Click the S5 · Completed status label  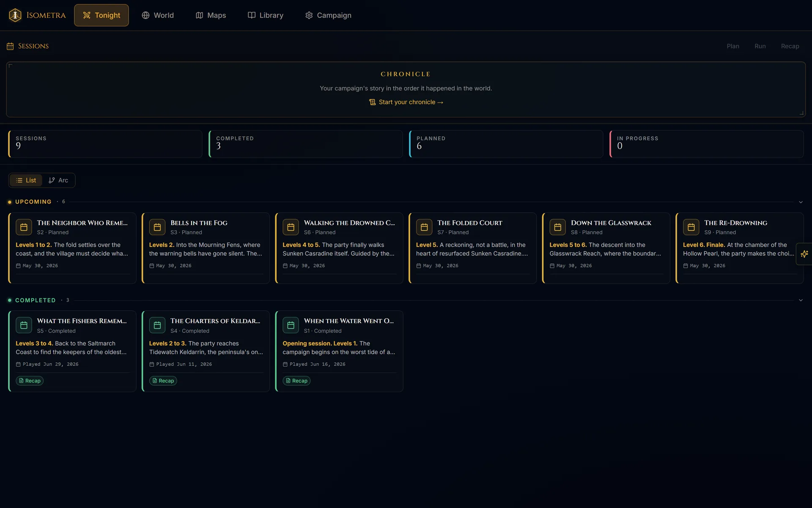pyautogui.click(x=56, y=331)
